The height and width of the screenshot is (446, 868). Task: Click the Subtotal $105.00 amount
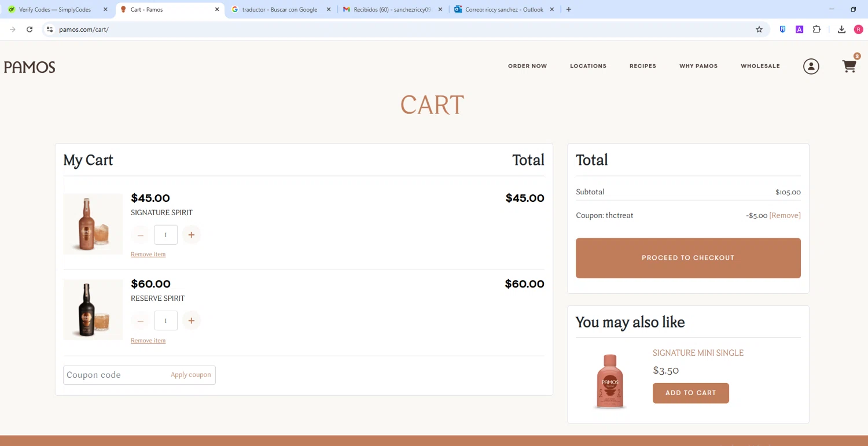click(788, 192)
